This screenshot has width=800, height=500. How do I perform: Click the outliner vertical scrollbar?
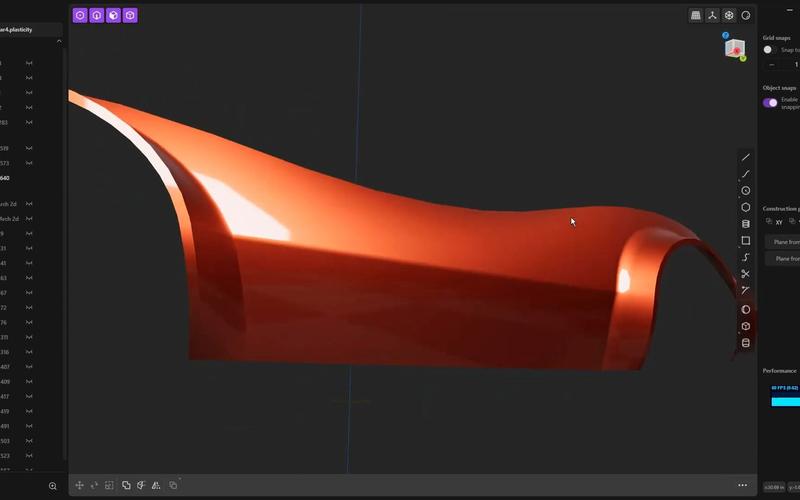(65, 255)
